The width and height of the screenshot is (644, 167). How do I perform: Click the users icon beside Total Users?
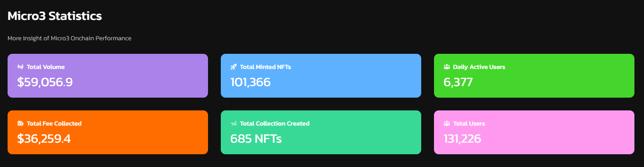click(x=447, y=124)
